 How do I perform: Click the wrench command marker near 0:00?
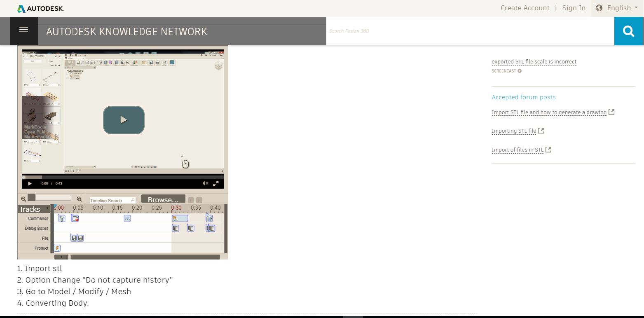(62, 218)
